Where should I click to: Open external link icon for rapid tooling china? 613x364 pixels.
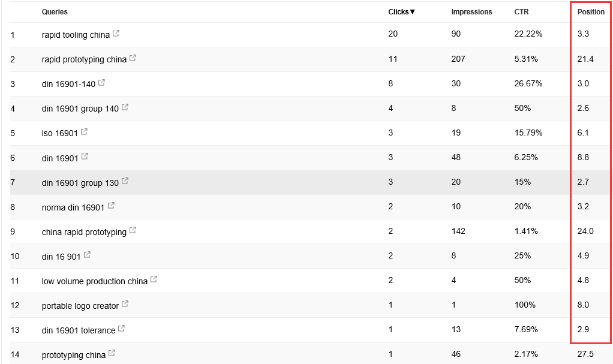point(116,34)
